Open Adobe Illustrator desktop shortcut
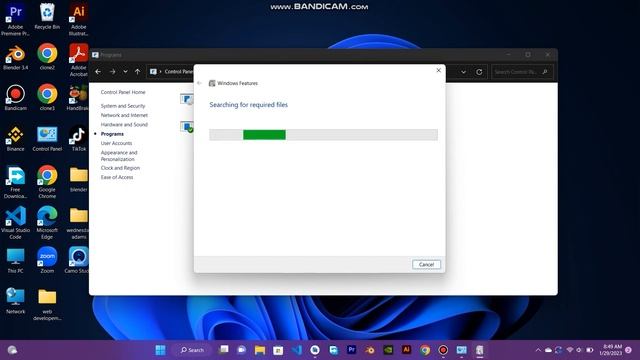Image resolution: width=640 pixels, height=360 pixels. click(x=78, y=20)
